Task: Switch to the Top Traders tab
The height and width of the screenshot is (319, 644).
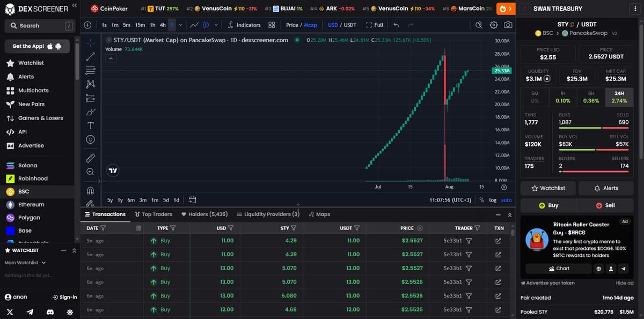Action: point(153,214)
